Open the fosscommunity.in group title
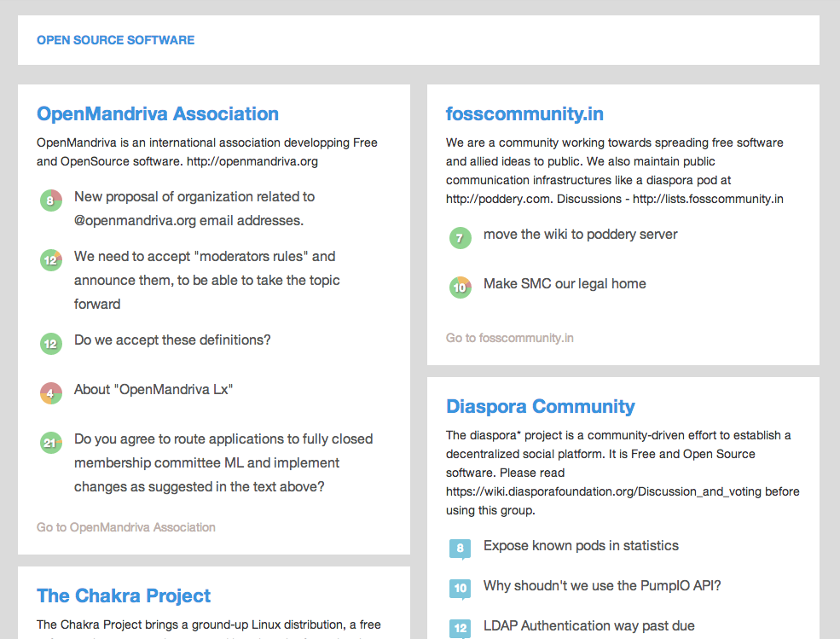The height and width of the screenshot is (639, 840). pyautogui.click(x=524, y=113)
